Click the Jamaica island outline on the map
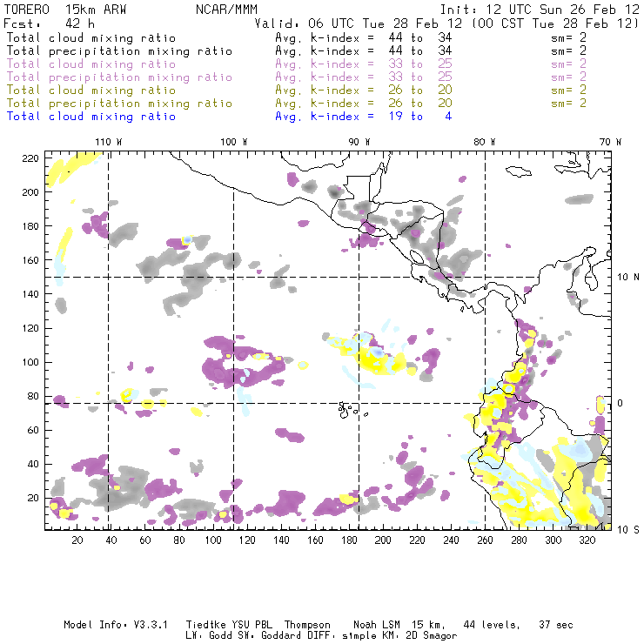Image resolution: width=644 pixels, height=644 pixels. pos(519,171)
